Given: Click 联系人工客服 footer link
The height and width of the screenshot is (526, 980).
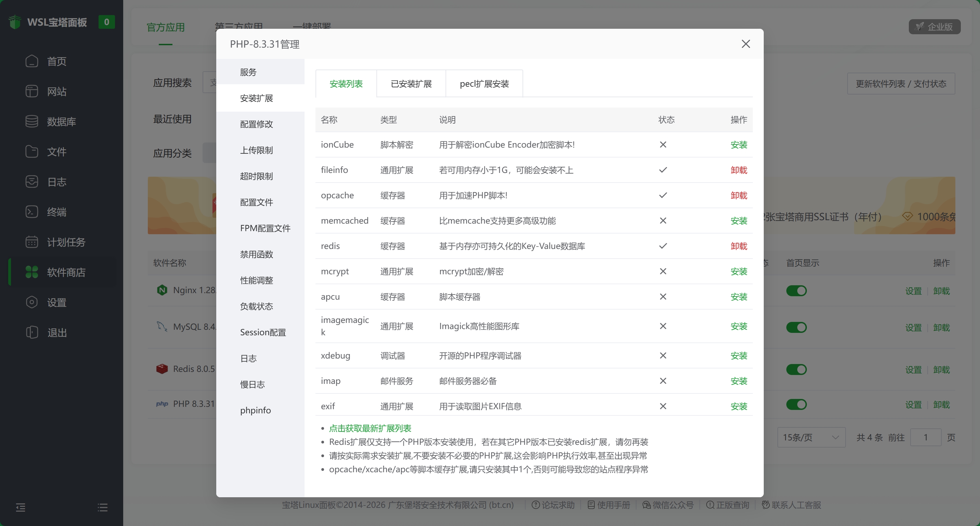Looking at the screenshot, I should [x=791, y=505].
